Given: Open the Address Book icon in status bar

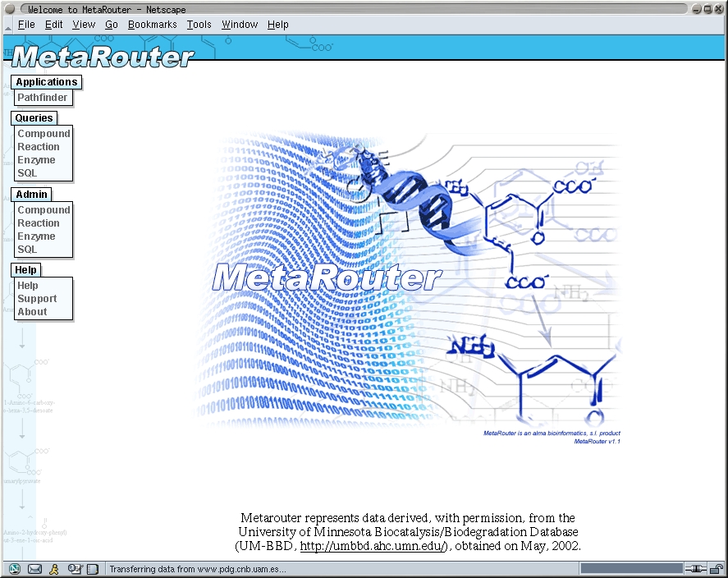Looking at the screenshot, I should [93, 569].
